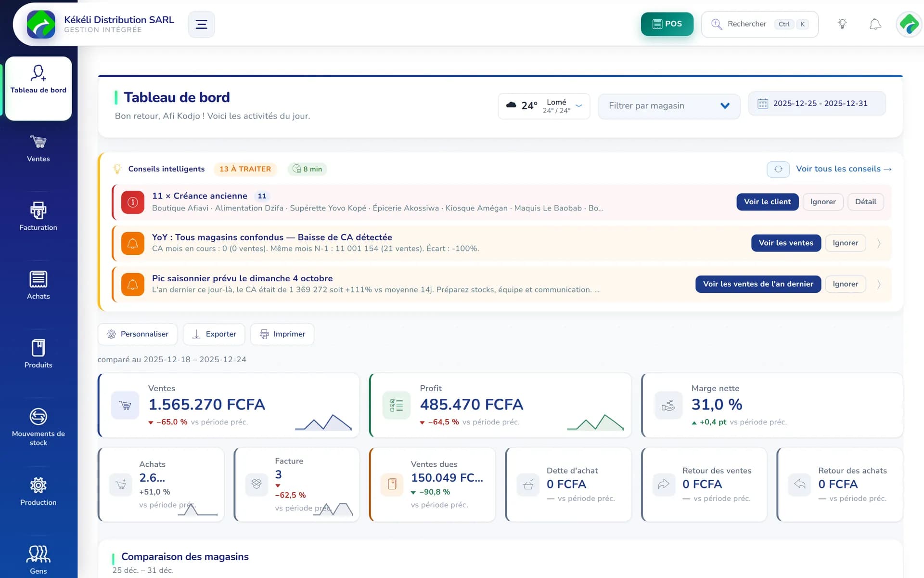Click the Imprimer button

click(x=282, y=334)
